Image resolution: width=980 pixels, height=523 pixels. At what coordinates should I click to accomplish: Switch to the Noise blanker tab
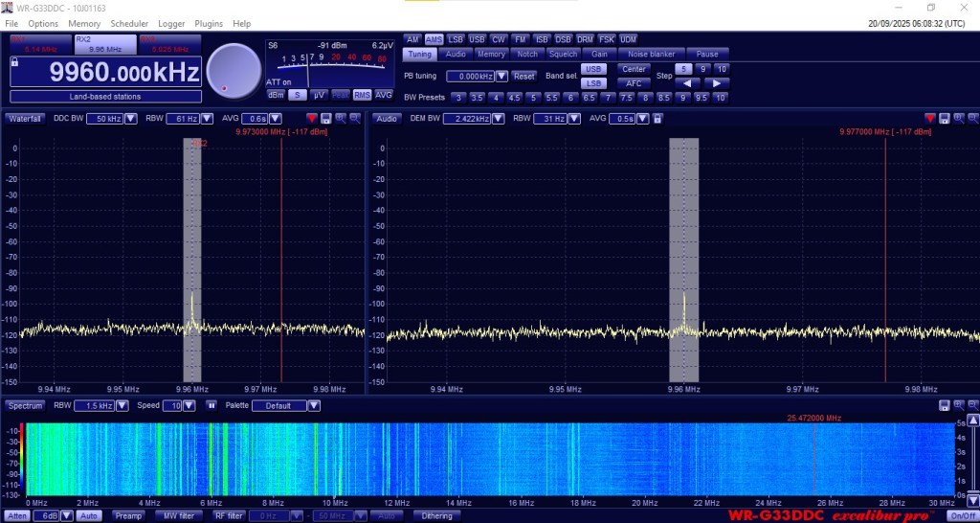pos(651,55)
